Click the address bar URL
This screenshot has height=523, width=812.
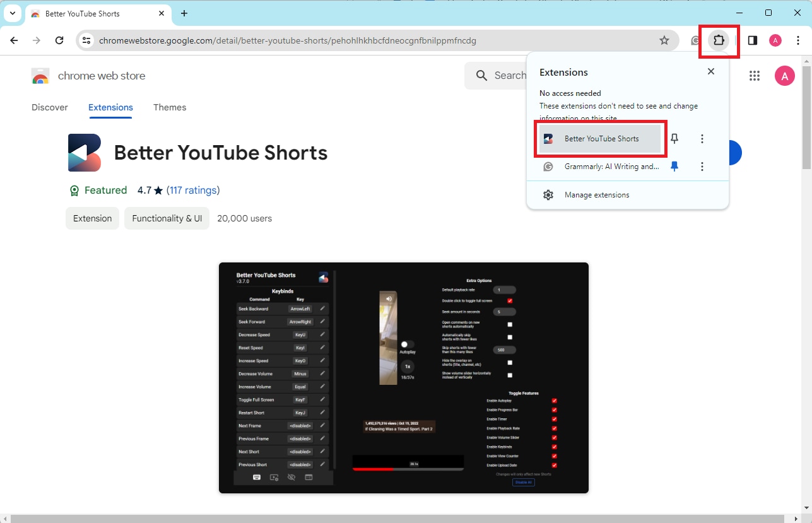(287, 40)
